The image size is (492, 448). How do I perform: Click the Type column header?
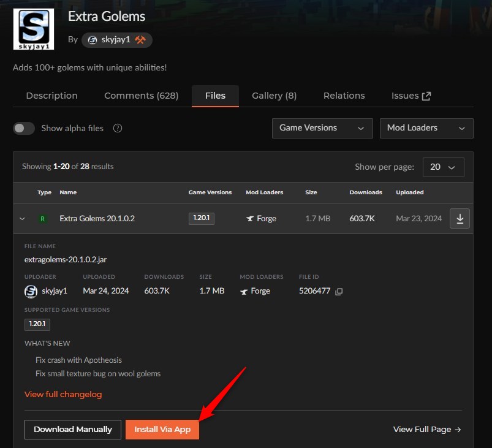[x=45, y=192]
